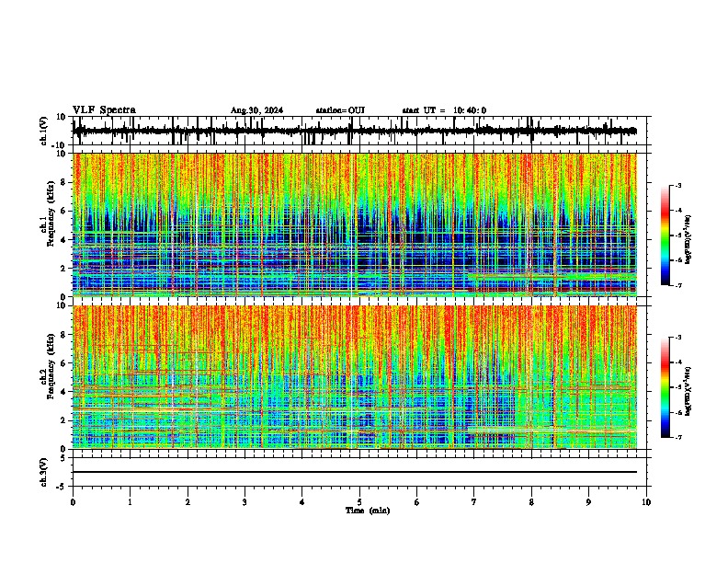
Task: Click ch.2 frequency axis tick label "4"
Action: point(64,392)
